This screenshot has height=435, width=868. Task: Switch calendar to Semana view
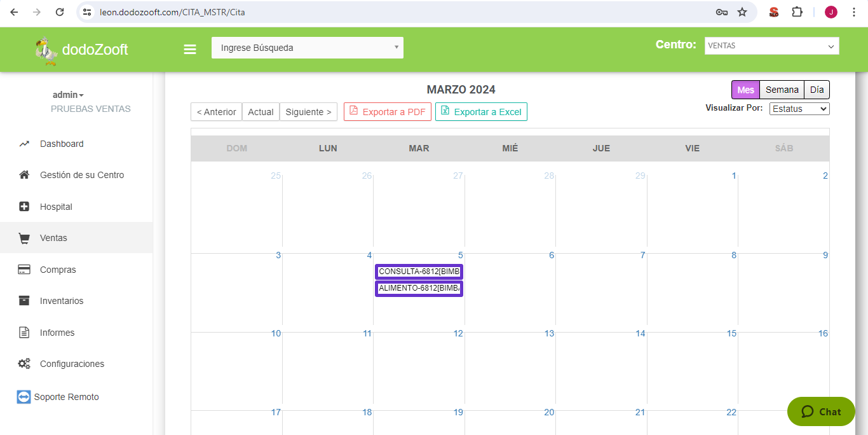[x=782, y=90]
